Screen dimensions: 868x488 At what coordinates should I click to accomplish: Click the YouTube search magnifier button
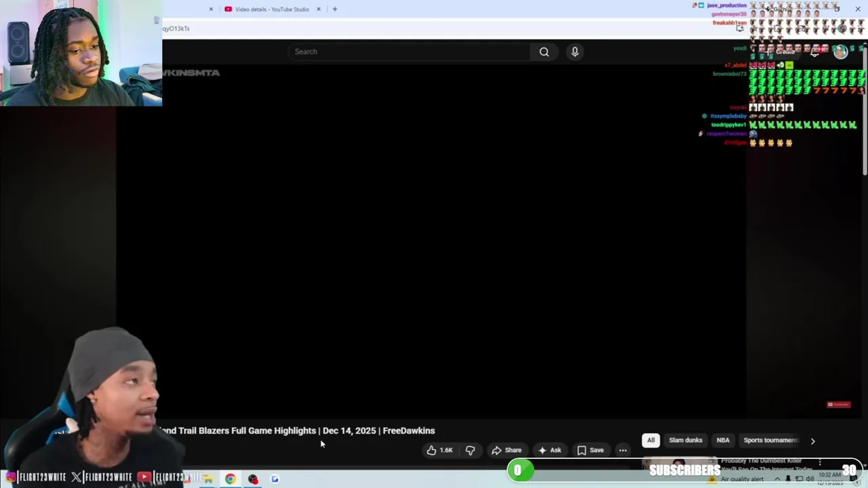click(x=544, y=52)
